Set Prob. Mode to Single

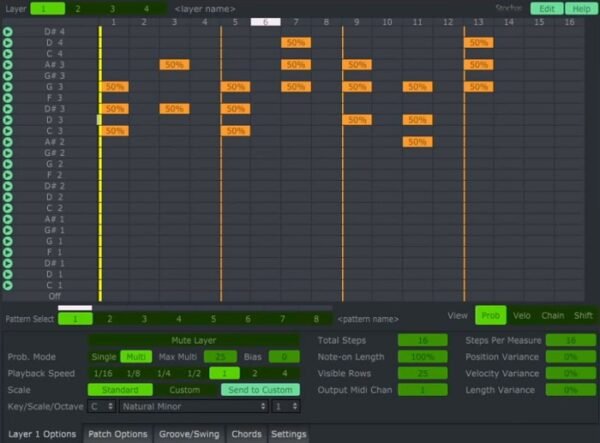tap(104, 357)
